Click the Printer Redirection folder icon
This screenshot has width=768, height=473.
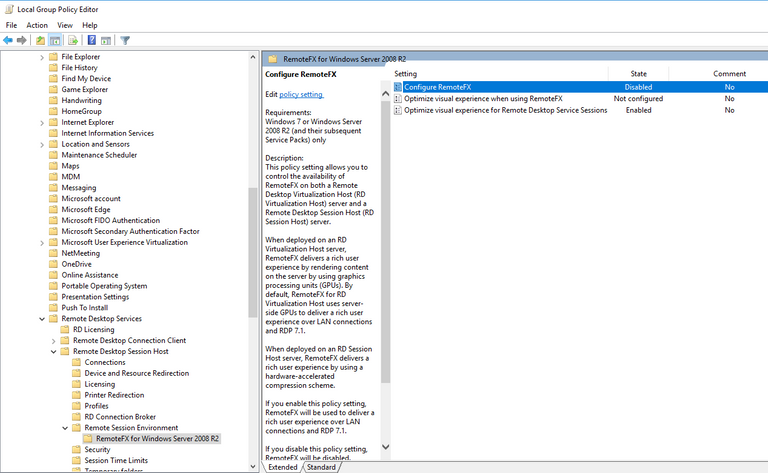pyautogui.click(x=76, y=395)
